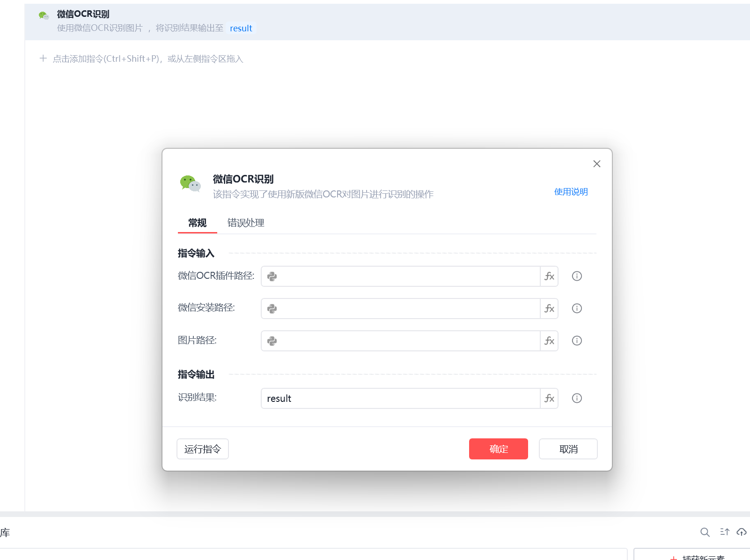Show info tip for 图片路径
The height and width of the screenshot is (560, 750).
577,341
